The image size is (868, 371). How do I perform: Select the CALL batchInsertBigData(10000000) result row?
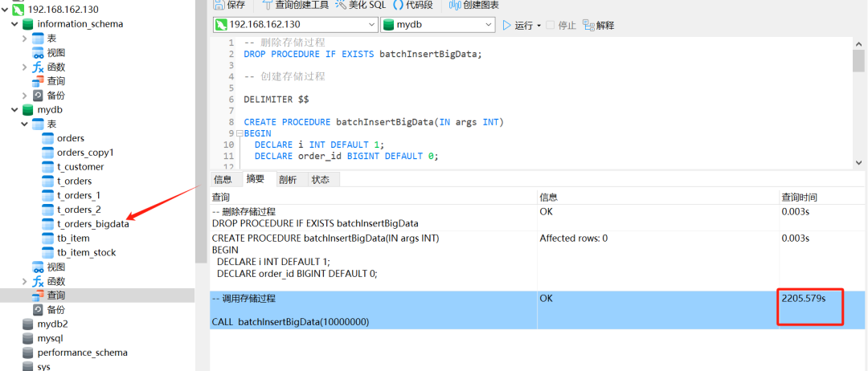pos(538,310)
